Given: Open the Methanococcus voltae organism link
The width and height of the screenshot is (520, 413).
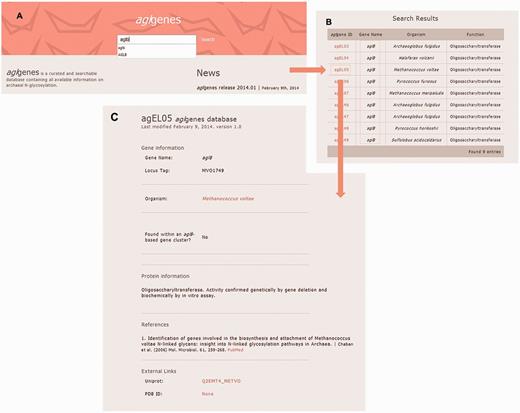Looking at the screenshot, I should point(228,198).
